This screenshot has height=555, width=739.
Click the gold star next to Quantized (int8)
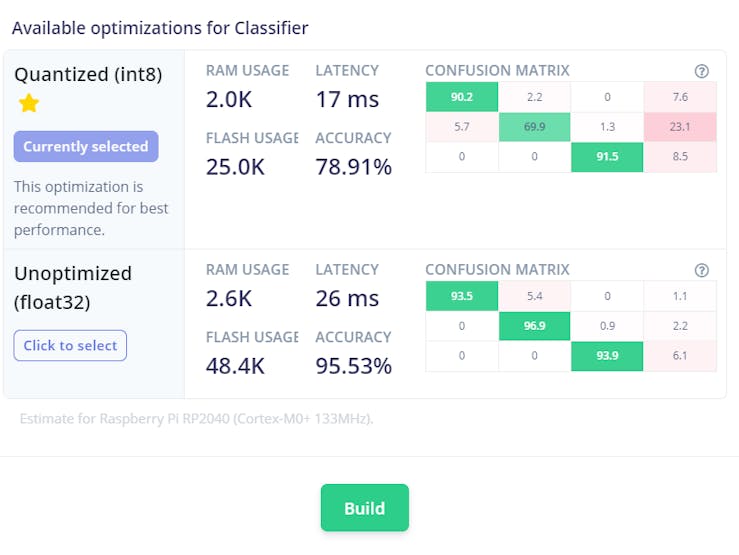(28, 103)
